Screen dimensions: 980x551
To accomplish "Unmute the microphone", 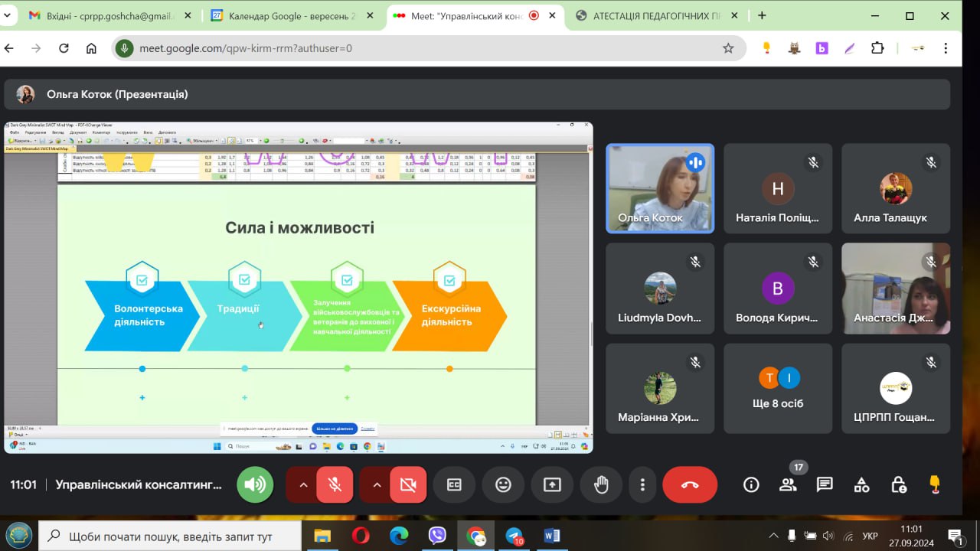I will 335,484.
